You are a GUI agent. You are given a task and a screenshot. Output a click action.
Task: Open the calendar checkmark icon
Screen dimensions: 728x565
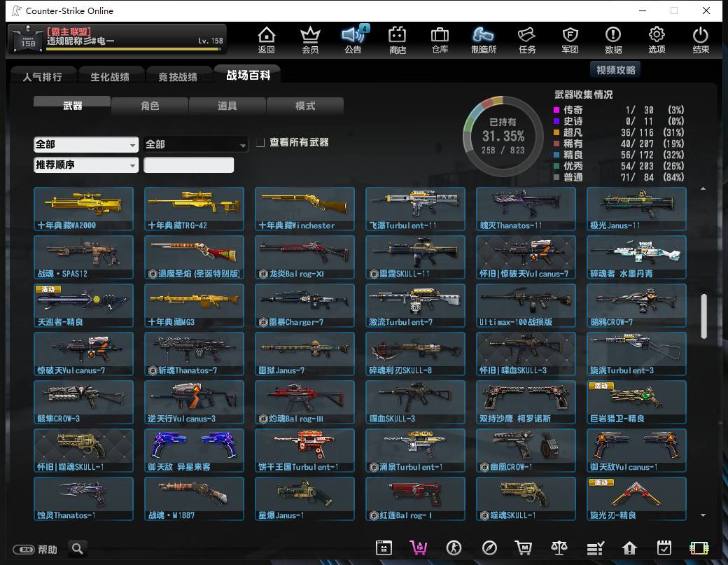664,548
